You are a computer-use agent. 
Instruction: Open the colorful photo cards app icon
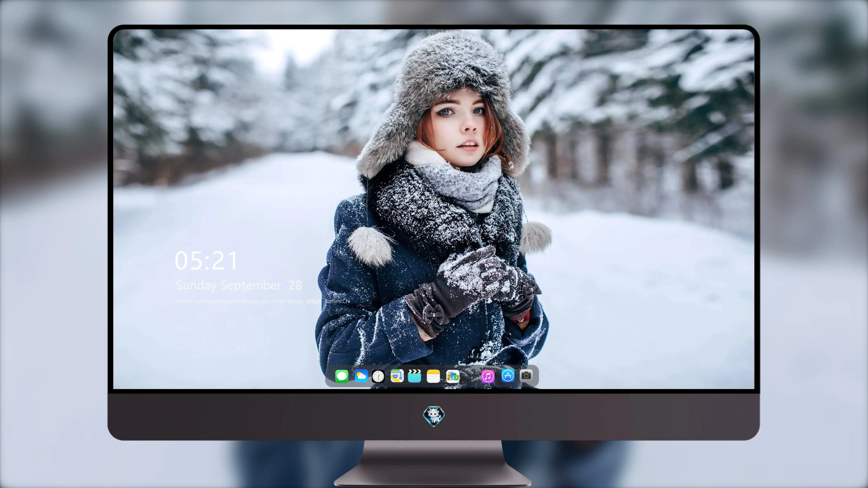(x=453, y=376)
